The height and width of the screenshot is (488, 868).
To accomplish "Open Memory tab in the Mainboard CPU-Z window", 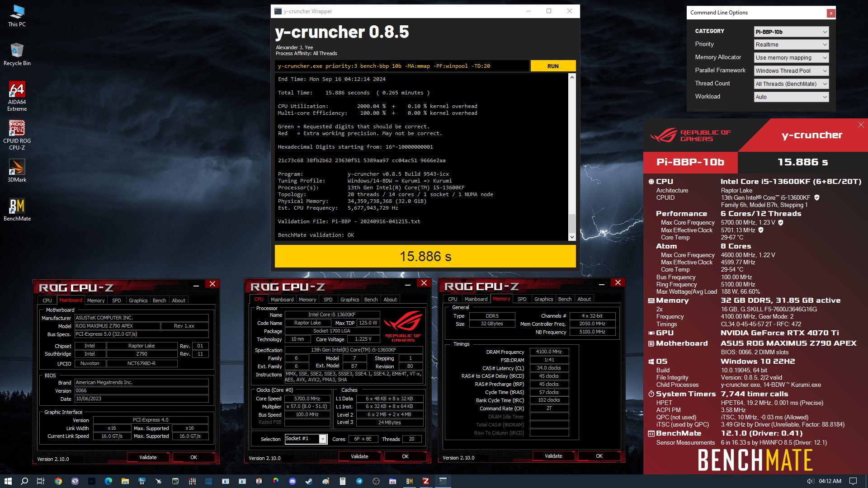I will pyautogui.click(x=96, y=300).
